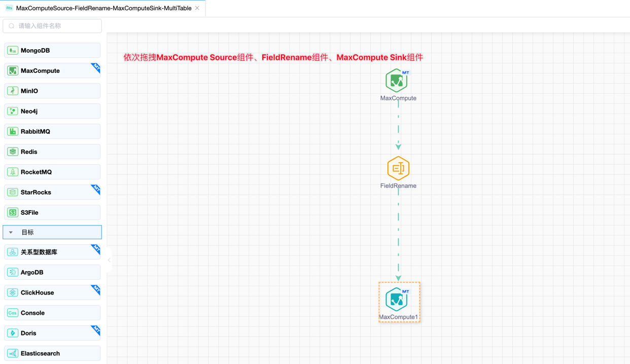The image size is (630, 364).
Task: Click the Redis component icon
Action: coord(13,152)
